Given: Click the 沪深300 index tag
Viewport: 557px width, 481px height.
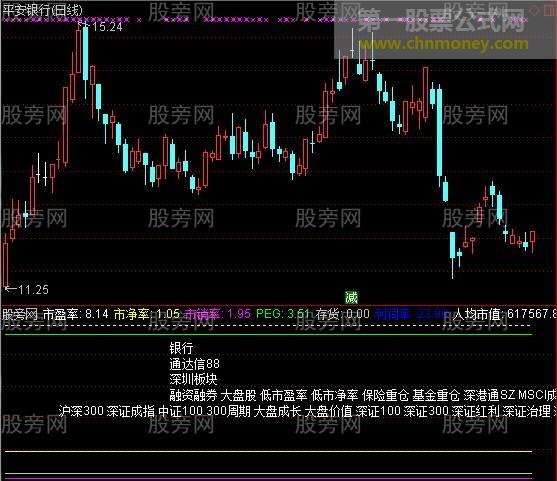Looking at the screenshot, I should pos(81,411).
